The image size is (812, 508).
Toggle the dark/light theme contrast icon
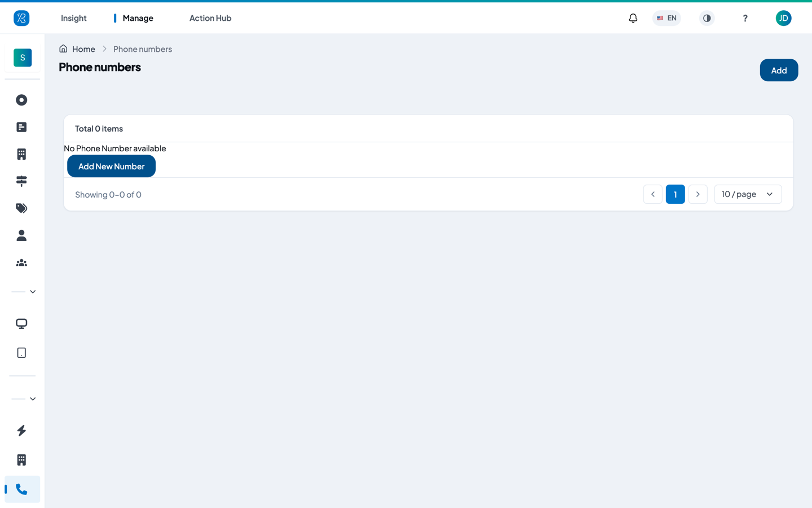click(707, 18)
